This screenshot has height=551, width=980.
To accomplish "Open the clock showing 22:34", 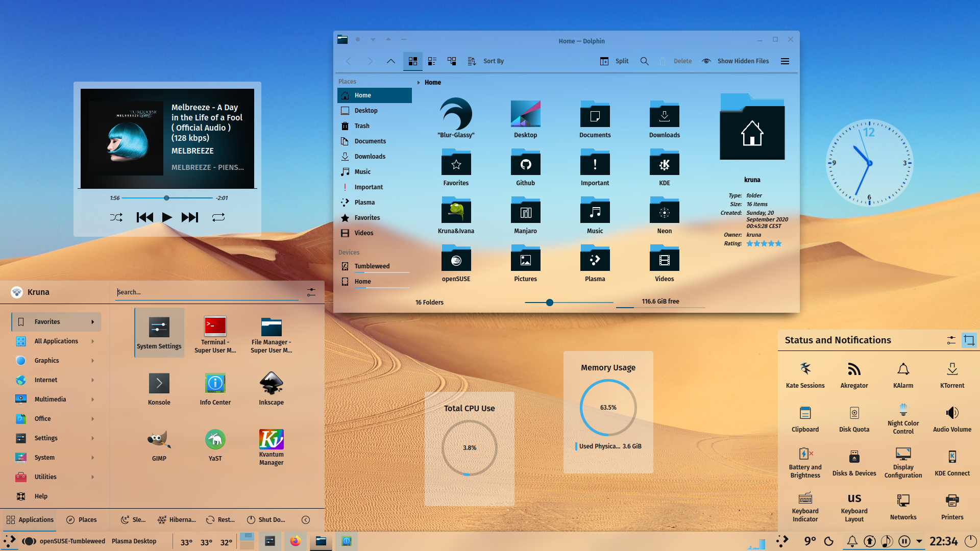I will [943, 541].
